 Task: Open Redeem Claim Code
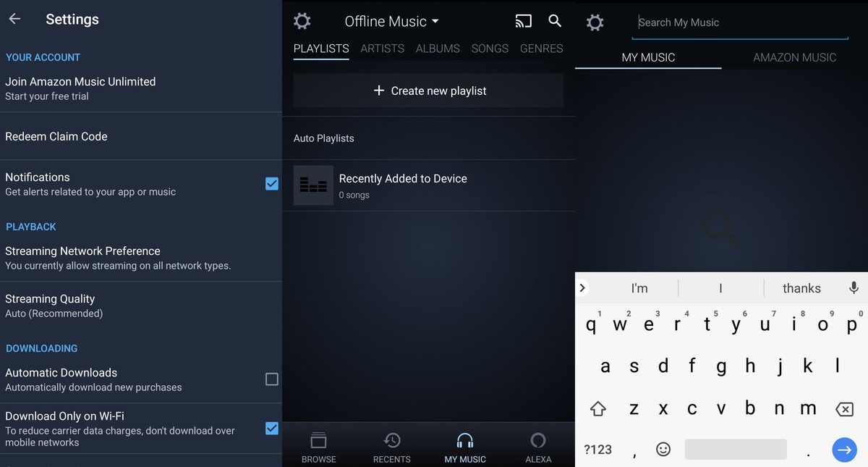[x=141, y=136]
